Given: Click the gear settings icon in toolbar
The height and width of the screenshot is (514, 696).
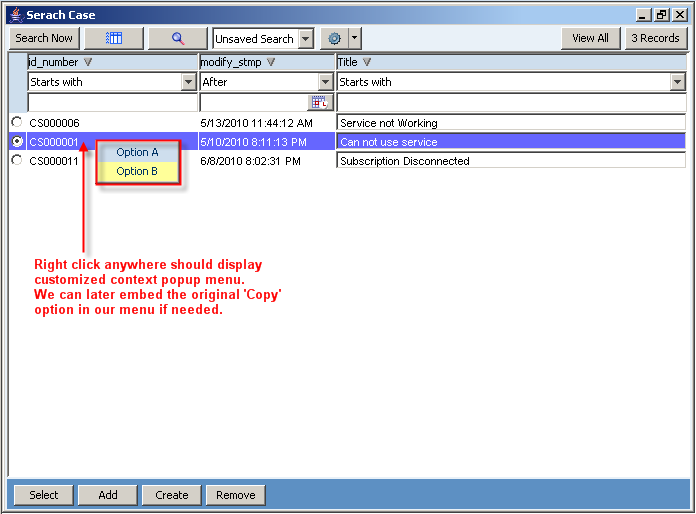Looking at the screenshot, I should 334,39.
